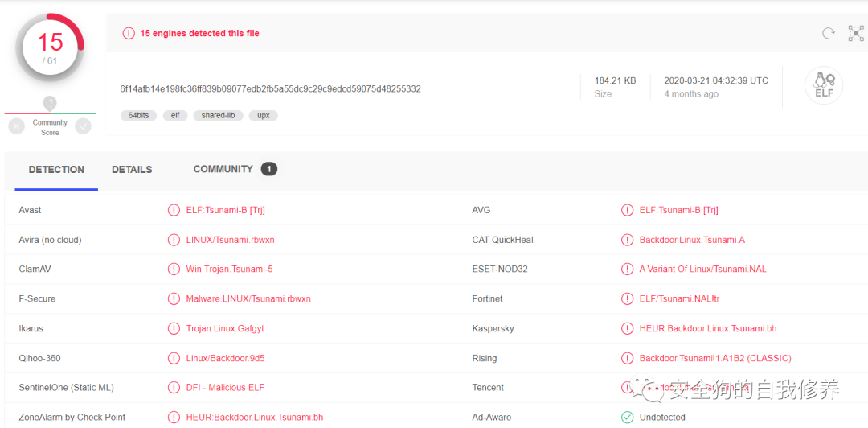
Task: Click Malware.LINUX/Tsunami.rbwxn result
Action: pos(248,298)
